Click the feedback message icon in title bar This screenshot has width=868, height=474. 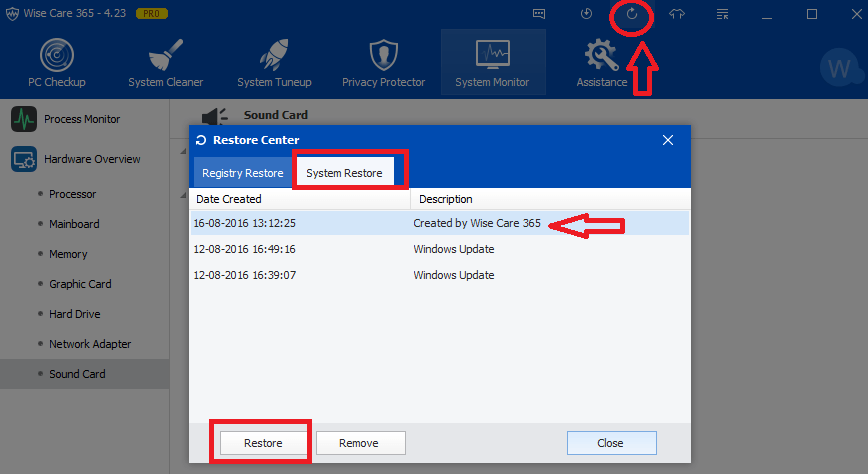tap(539, 14)
